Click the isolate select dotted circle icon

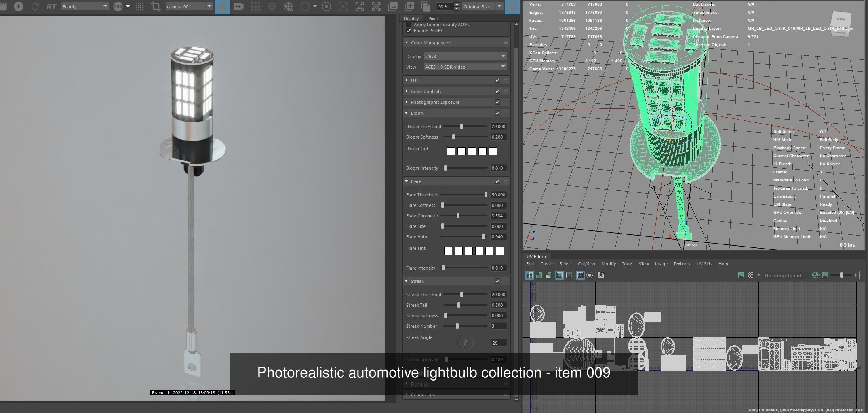point(590,275)
